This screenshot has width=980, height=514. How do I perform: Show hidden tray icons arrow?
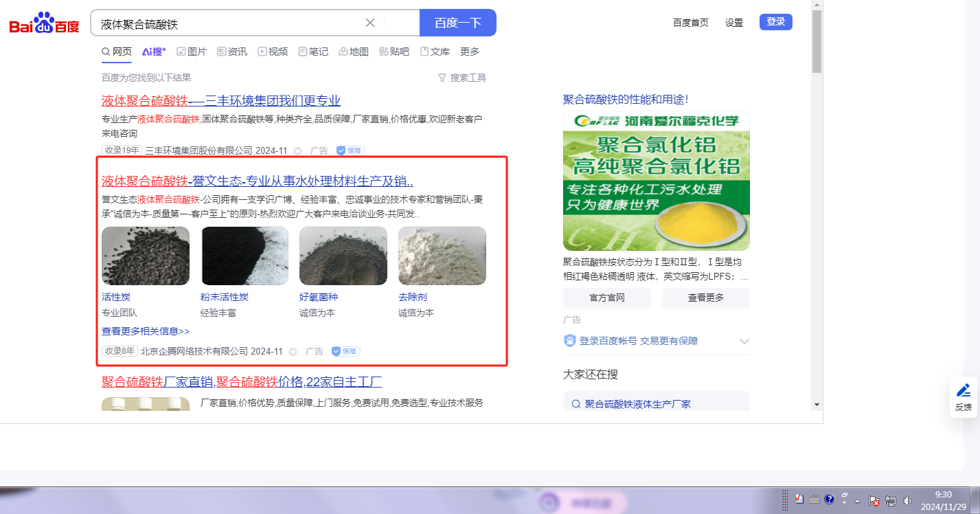[x=857, y=500]
